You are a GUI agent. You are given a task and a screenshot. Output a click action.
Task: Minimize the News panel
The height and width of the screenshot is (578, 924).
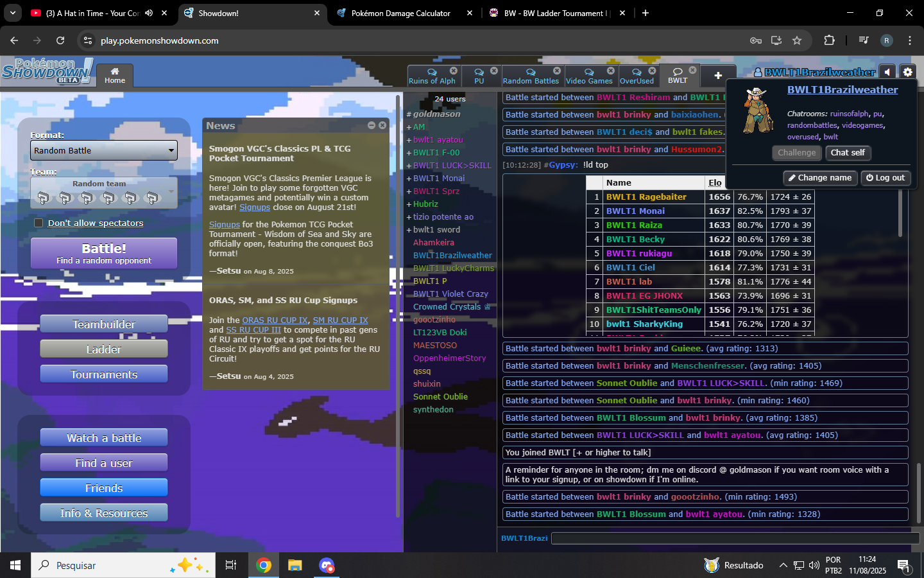372,125
